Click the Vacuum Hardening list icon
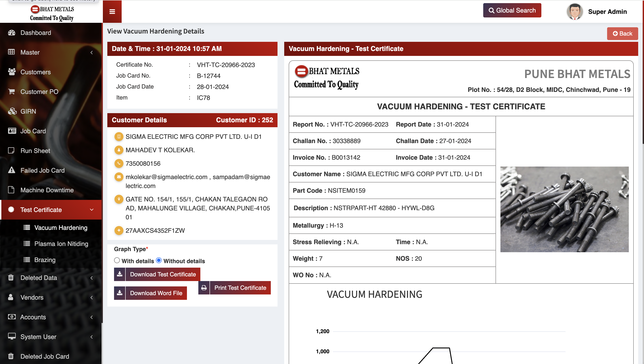Viewport: 644px width, 364px height. 27,228
